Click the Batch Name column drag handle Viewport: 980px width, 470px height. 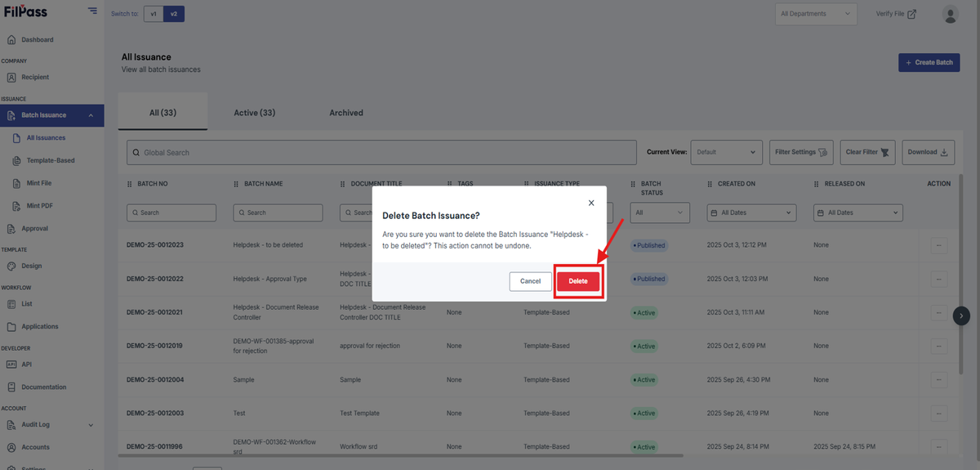coord(237,184)
